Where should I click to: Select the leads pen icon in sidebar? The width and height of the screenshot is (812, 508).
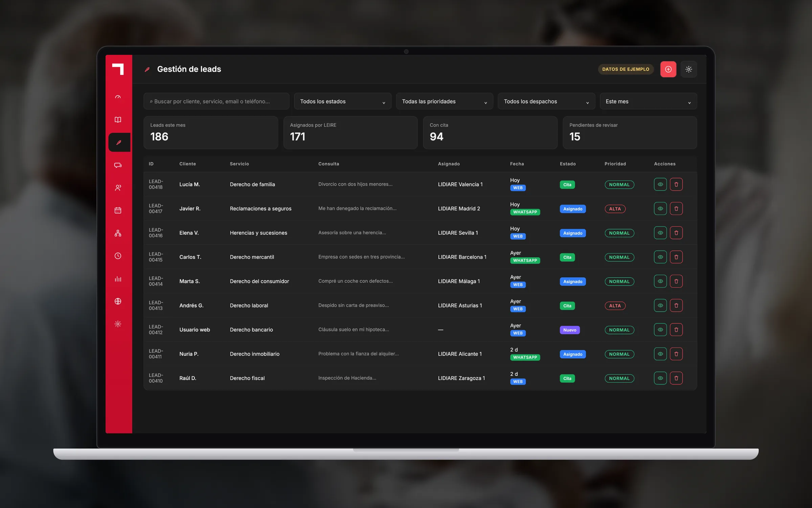[119, 143]
